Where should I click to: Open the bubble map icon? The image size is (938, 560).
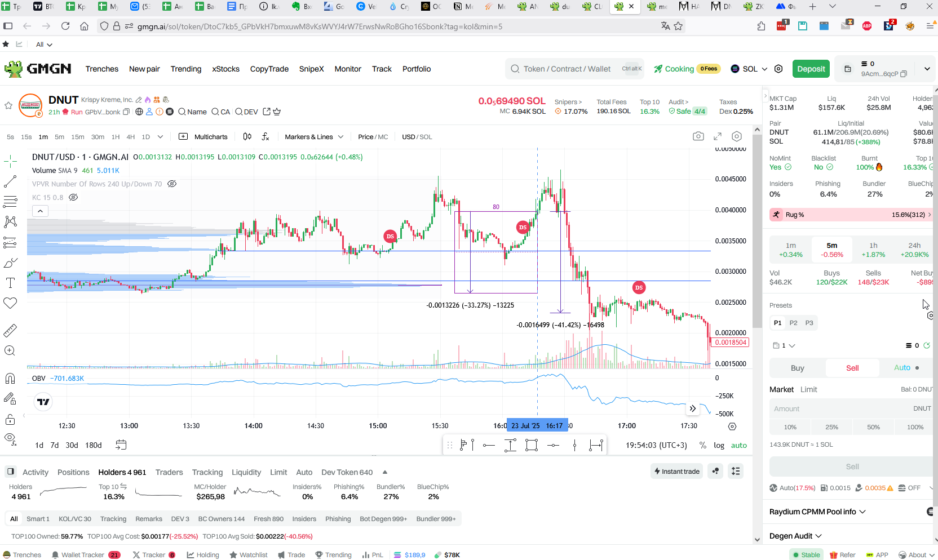715,471
